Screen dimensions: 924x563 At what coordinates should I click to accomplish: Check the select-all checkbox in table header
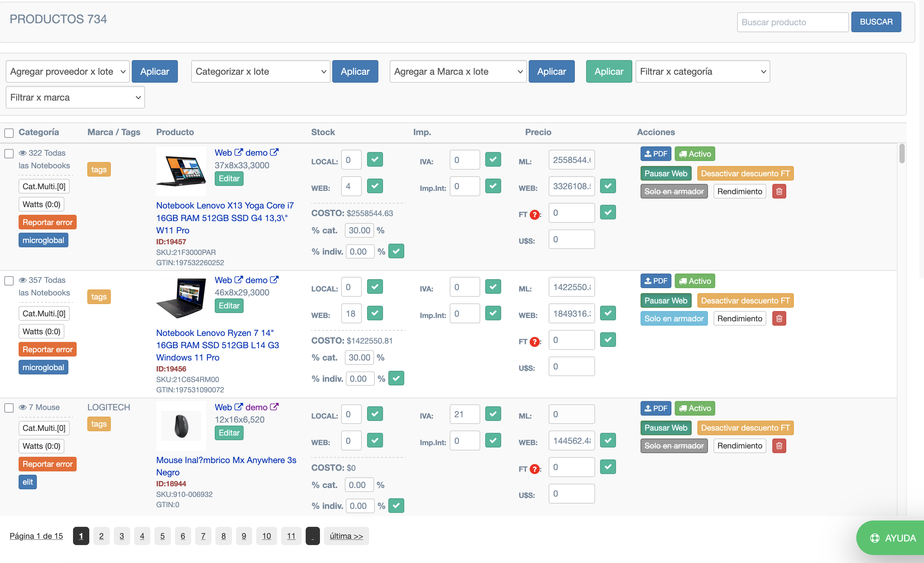click(9, 133)
